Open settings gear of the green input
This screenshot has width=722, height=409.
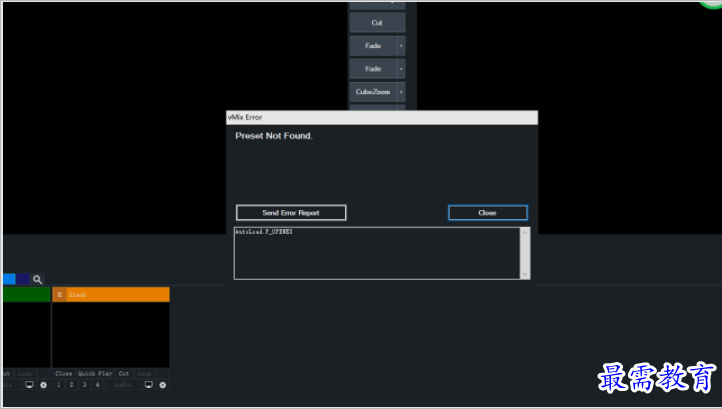point(43,385)
